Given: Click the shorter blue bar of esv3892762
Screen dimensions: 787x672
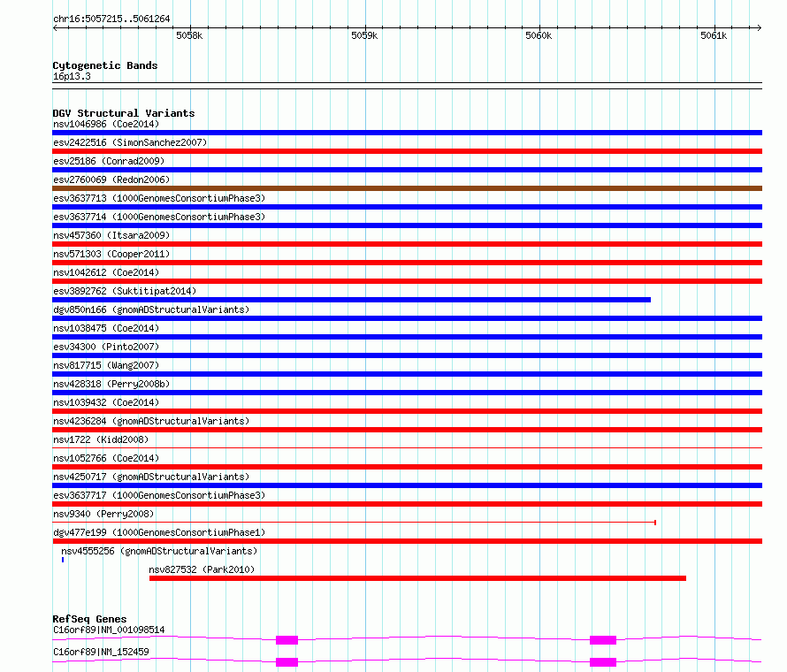Looking at the screenshot, I should point(351,300).
